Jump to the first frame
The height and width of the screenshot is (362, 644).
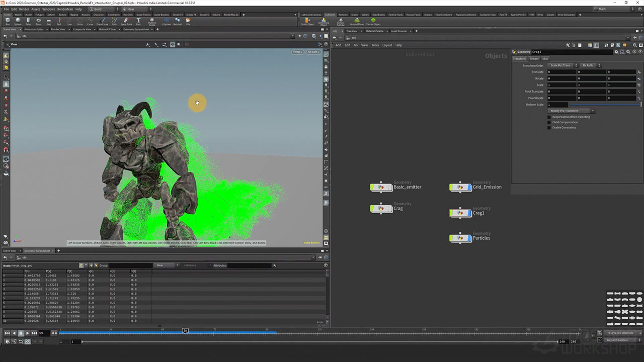pyautogui.click(x=7, y=333)
